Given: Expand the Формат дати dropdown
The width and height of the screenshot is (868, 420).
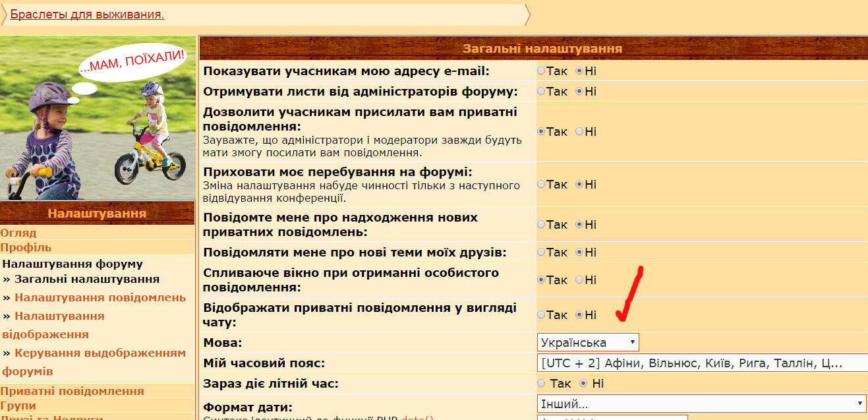Looking at the screenshot, I should point(701,404).
